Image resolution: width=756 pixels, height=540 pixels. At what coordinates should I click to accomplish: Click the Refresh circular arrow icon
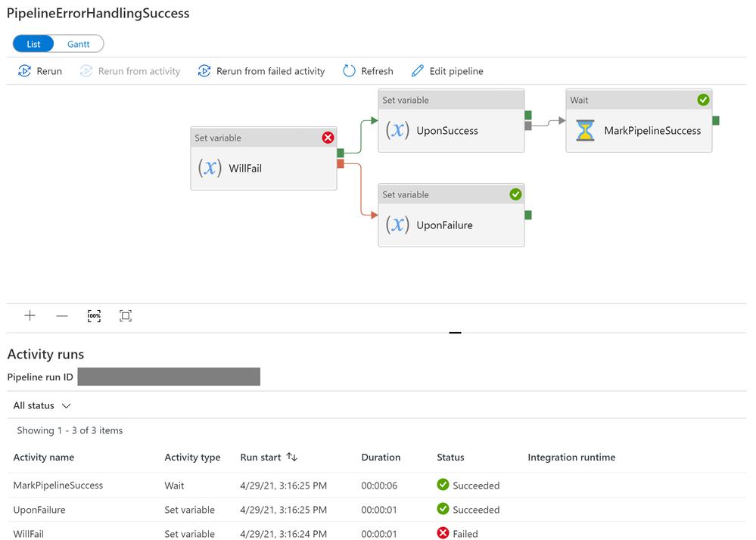(x=349, y=71)
